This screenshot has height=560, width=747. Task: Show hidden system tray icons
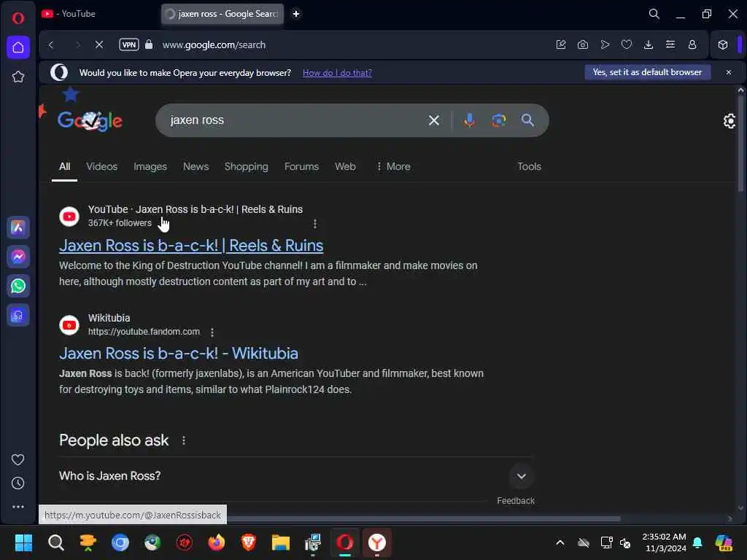click(x=560, y=542)
